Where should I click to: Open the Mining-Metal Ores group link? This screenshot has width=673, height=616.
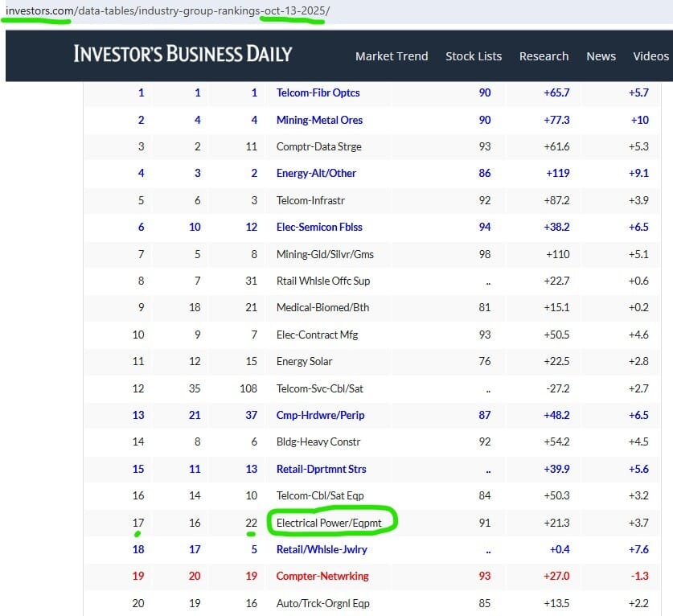pyautogui.click(x=319, y=120)
